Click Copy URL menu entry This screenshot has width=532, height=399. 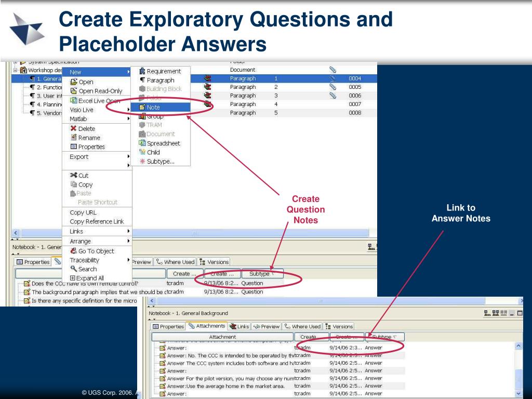tap(97, 212)
